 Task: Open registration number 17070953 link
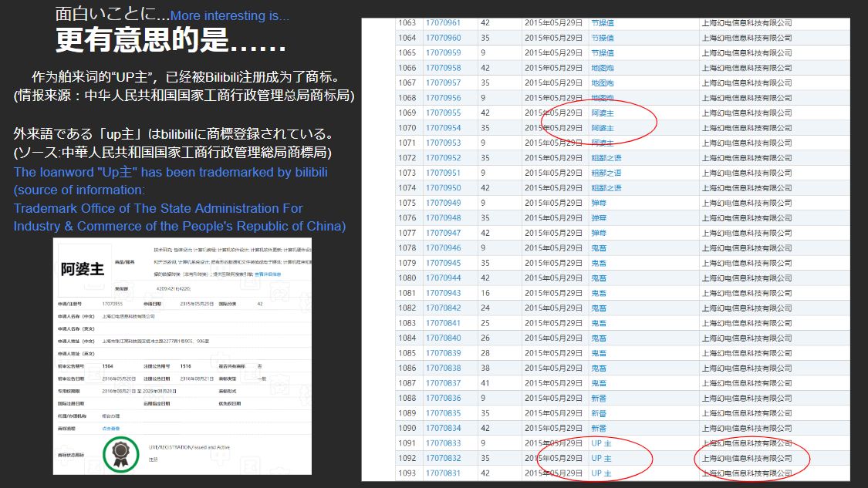point(443,143)
